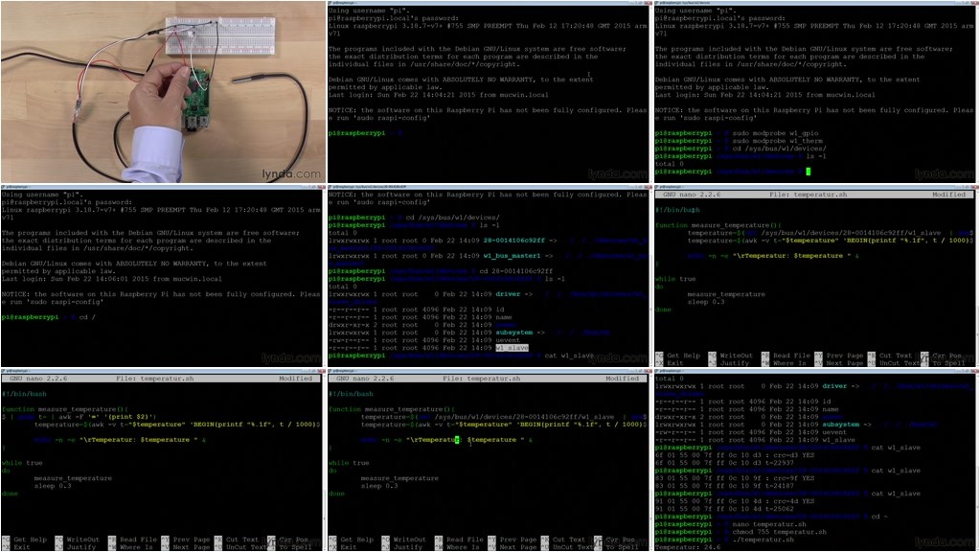Click 'Exit' in the bottom-left nano frame
Viewport: 980px width, 552px height.
point(22,547)
